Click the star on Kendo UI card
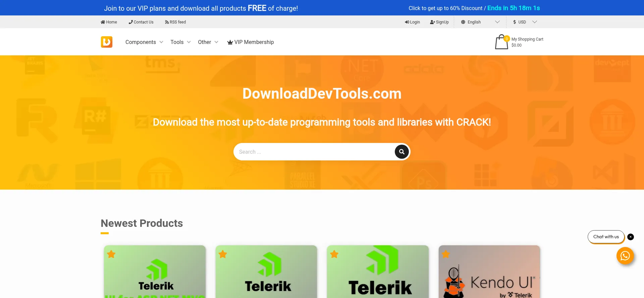The image size is (644, 298). [x=446, y=254]
